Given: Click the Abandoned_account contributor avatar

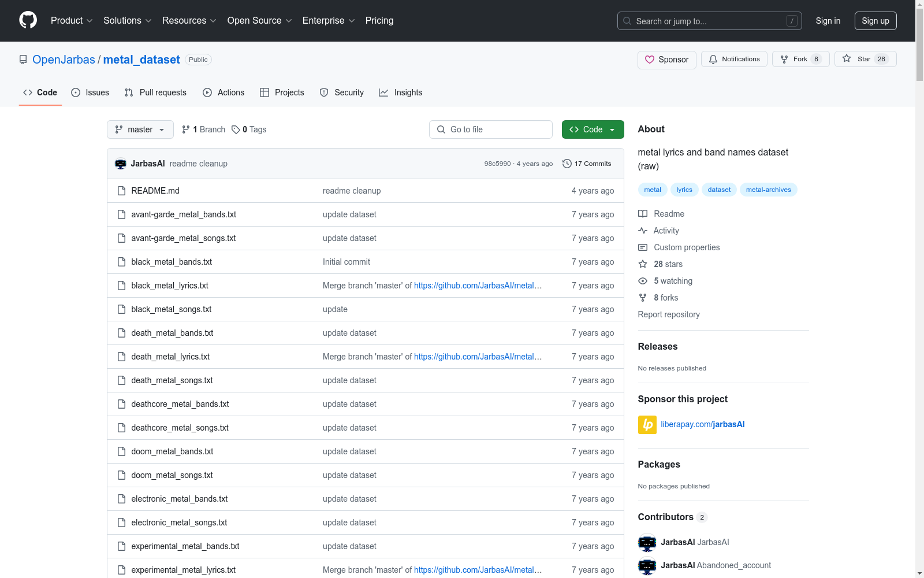Looking at the screenshot, I should point(647,565).
